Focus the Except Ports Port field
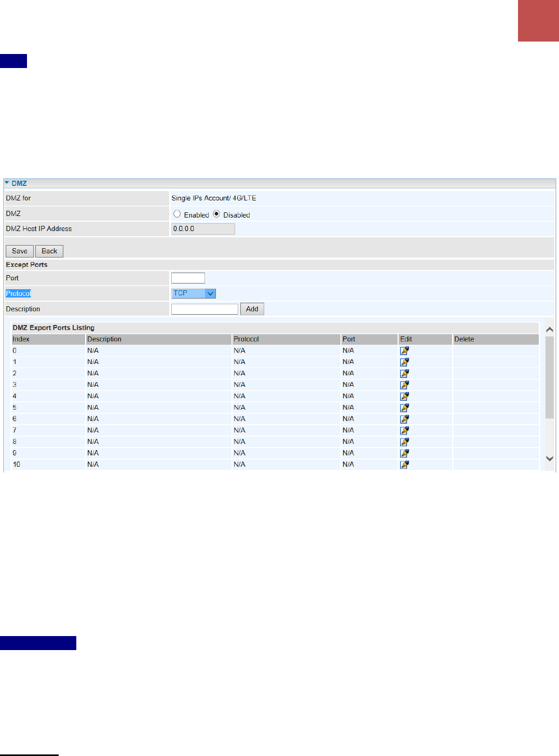Screen dimensions: 559x756 tap(188, 278)
